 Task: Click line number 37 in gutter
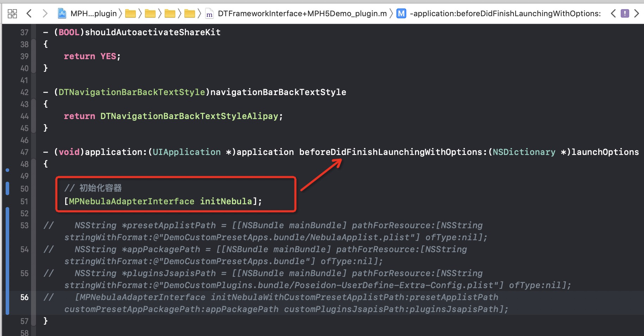(x=24, y=32)
